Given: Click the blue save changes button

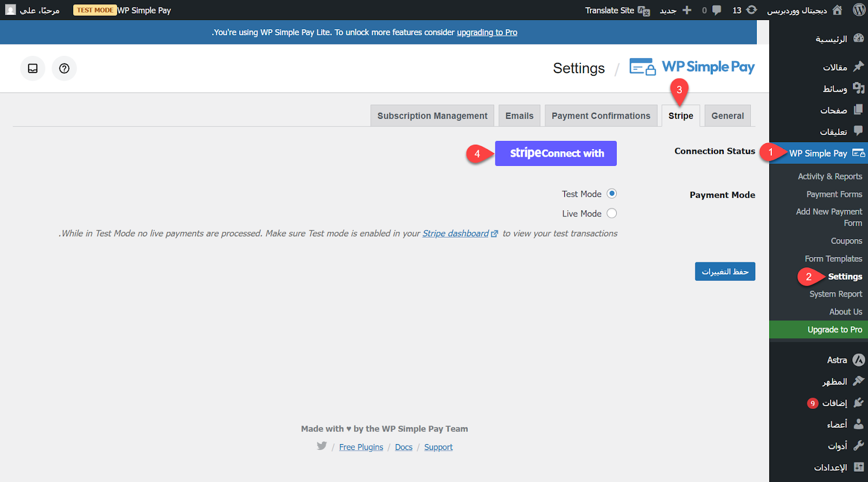Looking at the screenshot, I should pyautogui.click(x=725, y=272).
